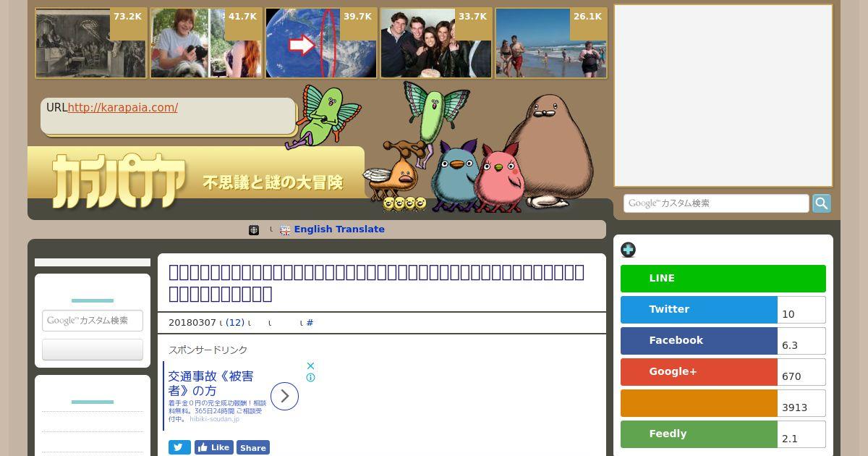This screenshot has height=456, width=868.
Task: Click the Facebook Share button under the article
Action: click(x=253, y=447)
